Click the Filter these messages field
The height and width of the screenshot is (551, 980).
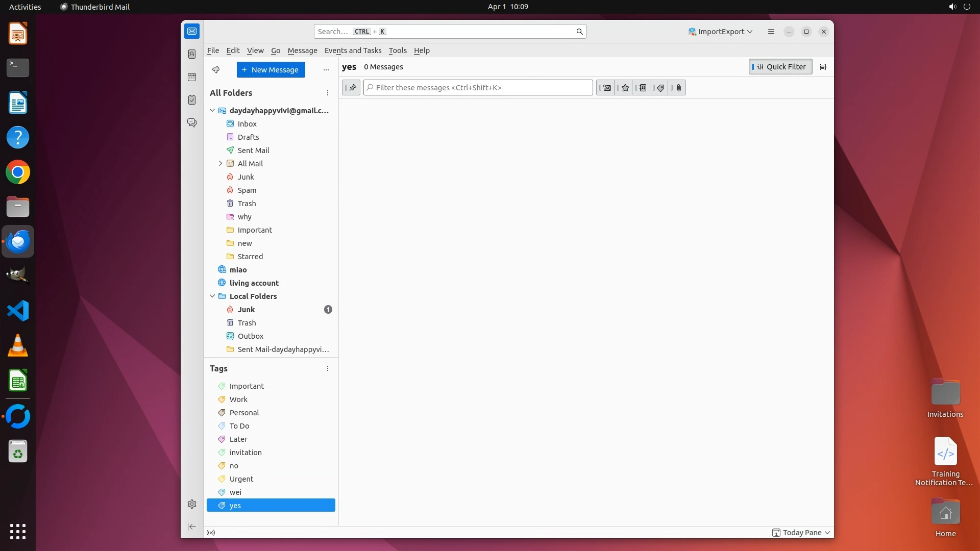[478, 88]
